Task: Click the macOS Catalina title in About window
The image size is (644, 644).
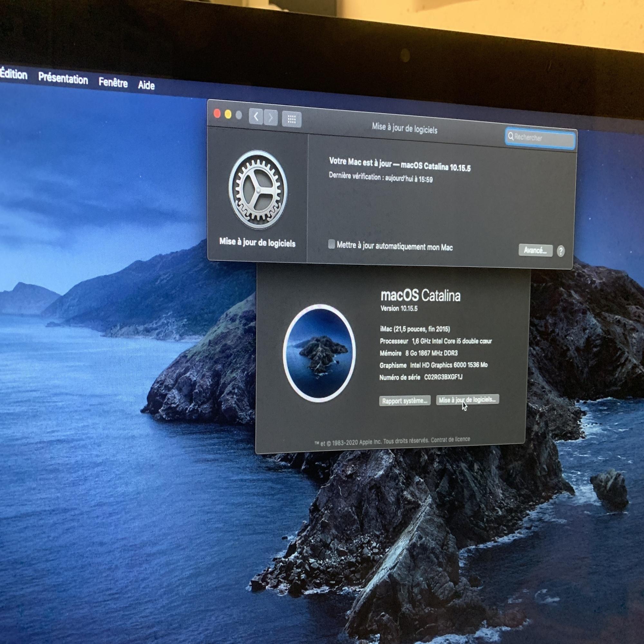Action: click(420, 295)
